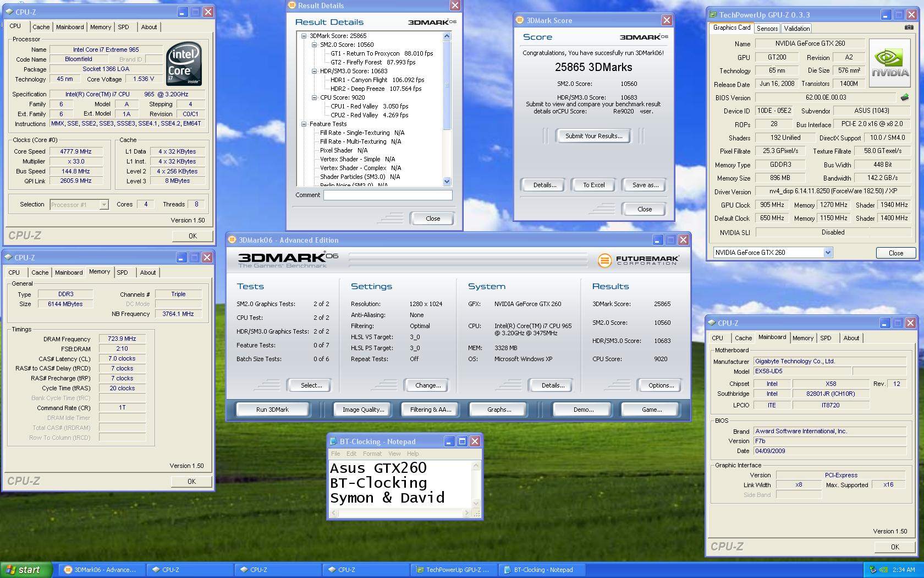Open the Format menu in Notepad
Screen dimensions: 924x578
372,454
